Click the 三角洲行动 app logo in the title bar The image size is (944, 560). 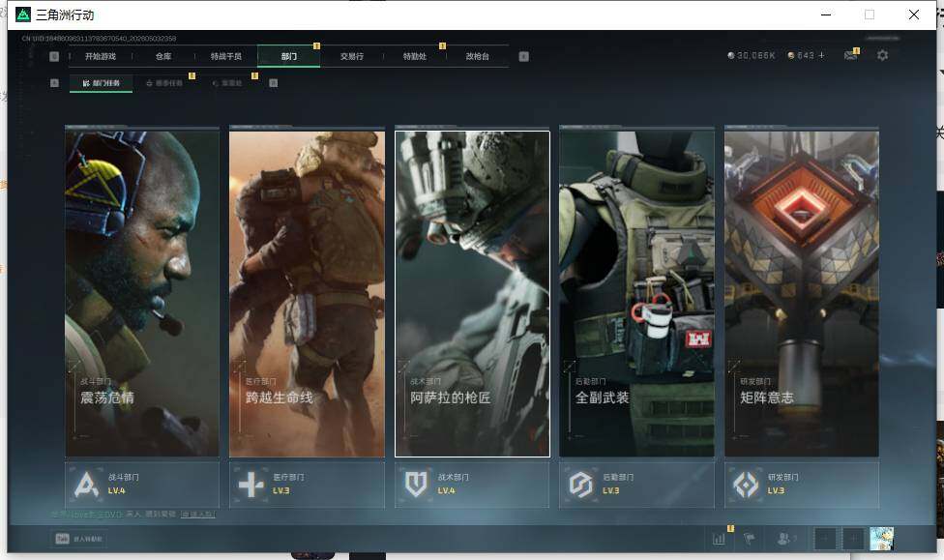coord(23,15)
